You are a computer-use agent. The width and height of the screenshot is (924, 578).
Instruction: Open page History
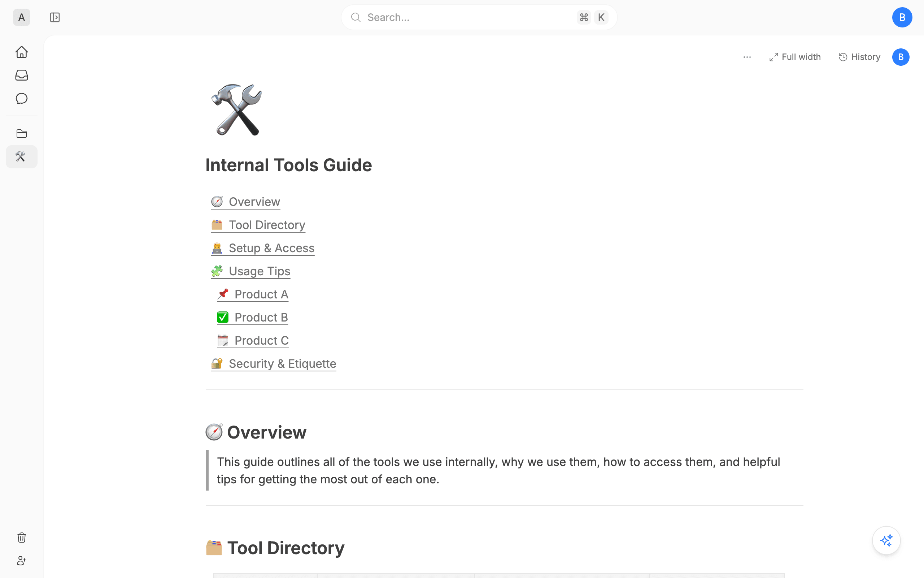pos(859,57)
